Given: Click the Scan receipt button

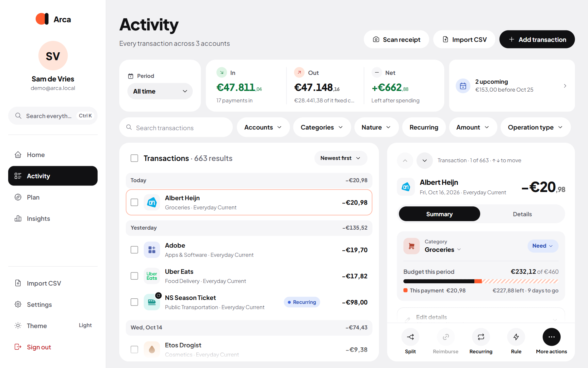Looking at the screenshot, I should coord(396,40).
